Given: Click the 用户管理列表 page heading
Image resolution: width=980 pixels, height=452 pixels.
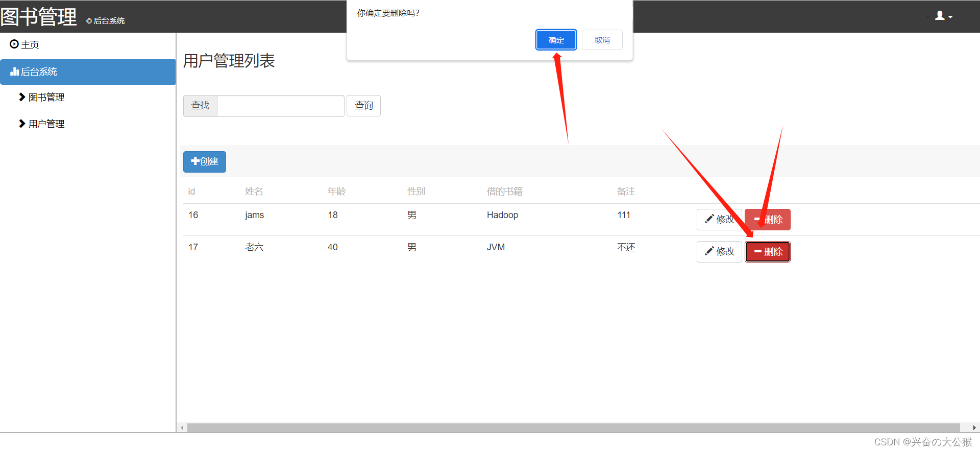Looking at the screenshot, I should (229, 61).
